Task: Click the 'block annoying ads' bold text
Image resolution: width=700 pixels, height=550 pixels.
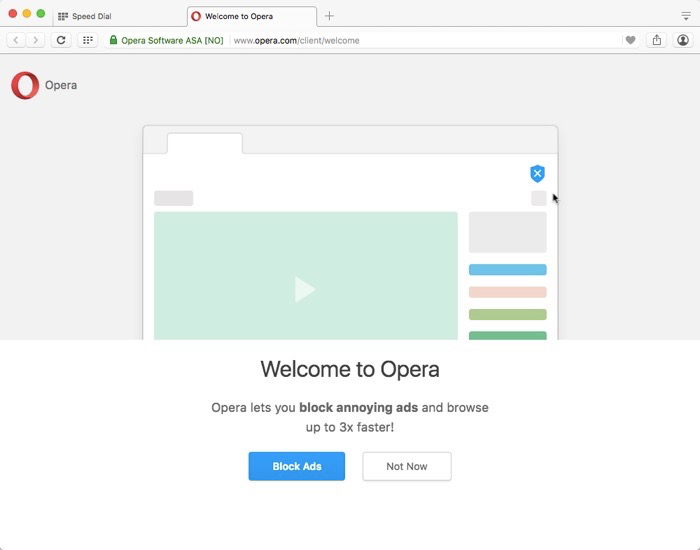Action: pos(358,408)
